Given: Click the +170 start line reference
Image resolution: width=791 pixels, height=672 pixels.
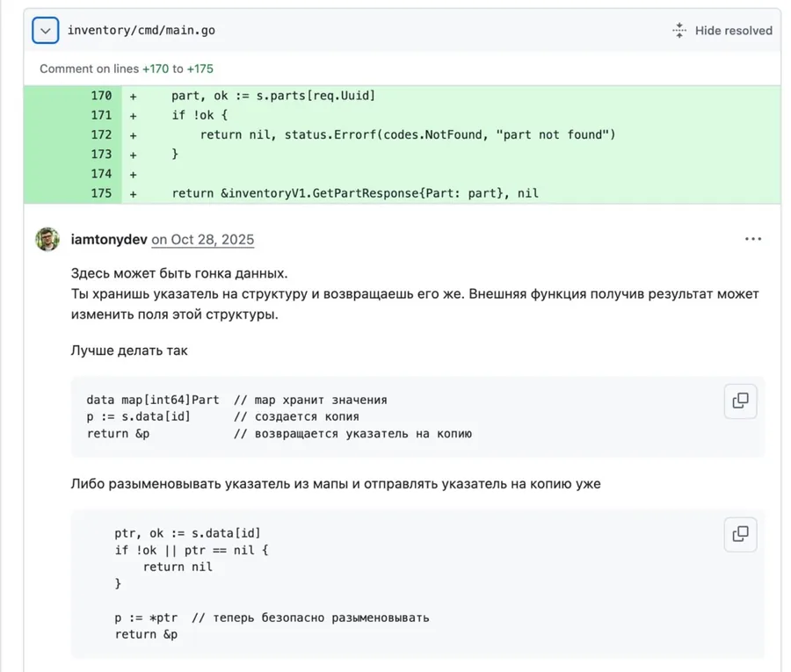Looking at the screenshot, I should pyautogui.click(x=156, y=69).
